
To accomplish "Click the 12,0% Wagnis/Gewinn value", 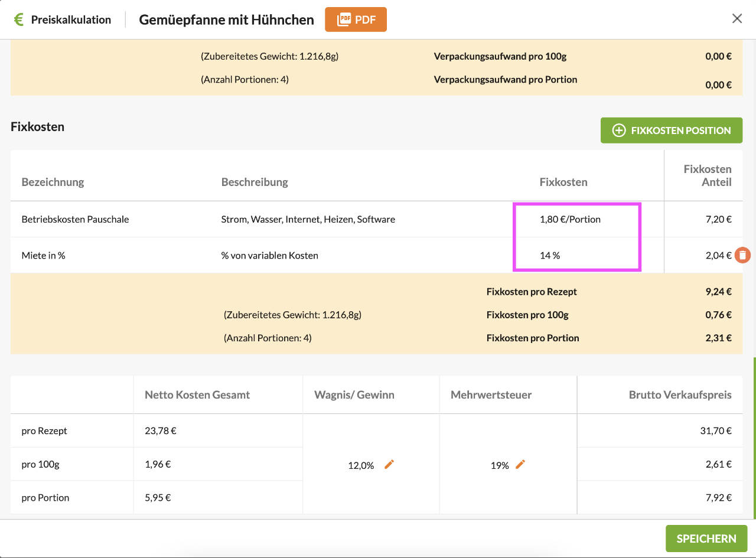I will [x=361, y=465].
